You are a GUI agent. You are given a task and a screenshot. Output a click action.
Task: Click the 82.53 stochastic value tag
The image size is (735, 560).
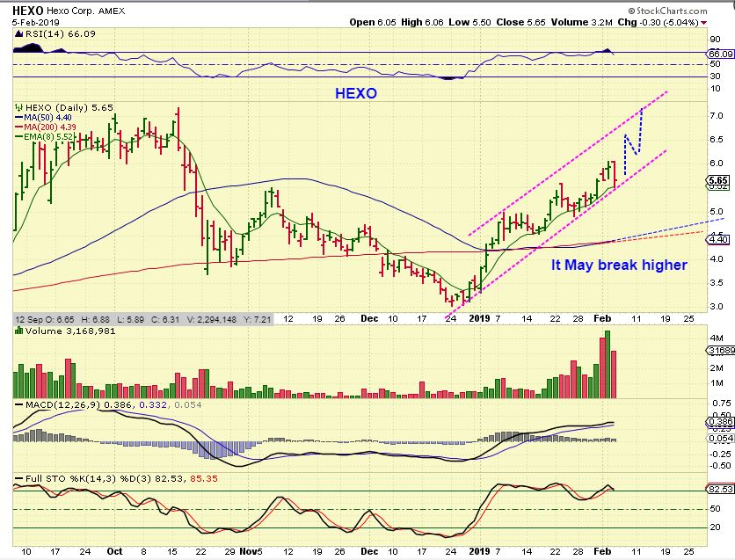(719, 490)
